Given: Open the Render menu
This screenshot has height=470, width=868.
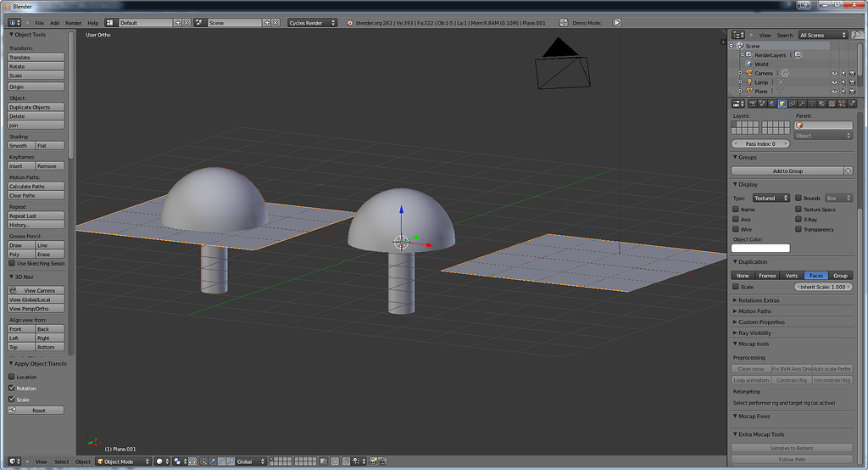Looking at the screenshot, I should (x=73, y=23).
